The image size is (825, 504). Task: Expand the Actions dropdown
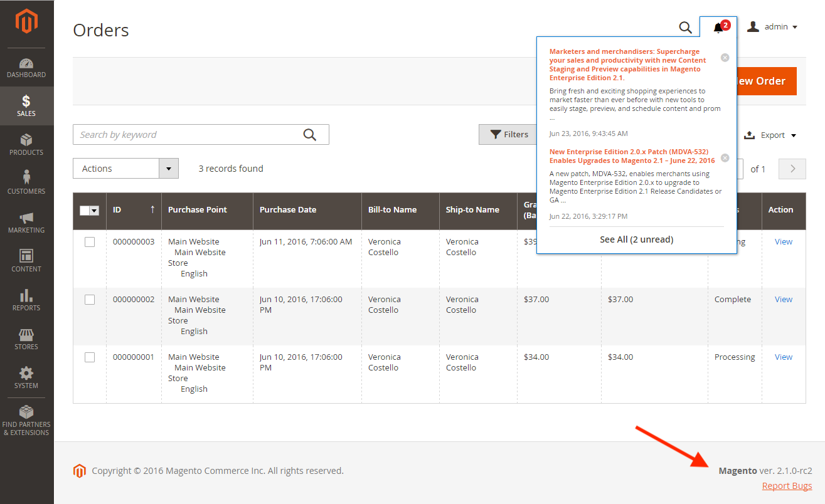(168, 168)
